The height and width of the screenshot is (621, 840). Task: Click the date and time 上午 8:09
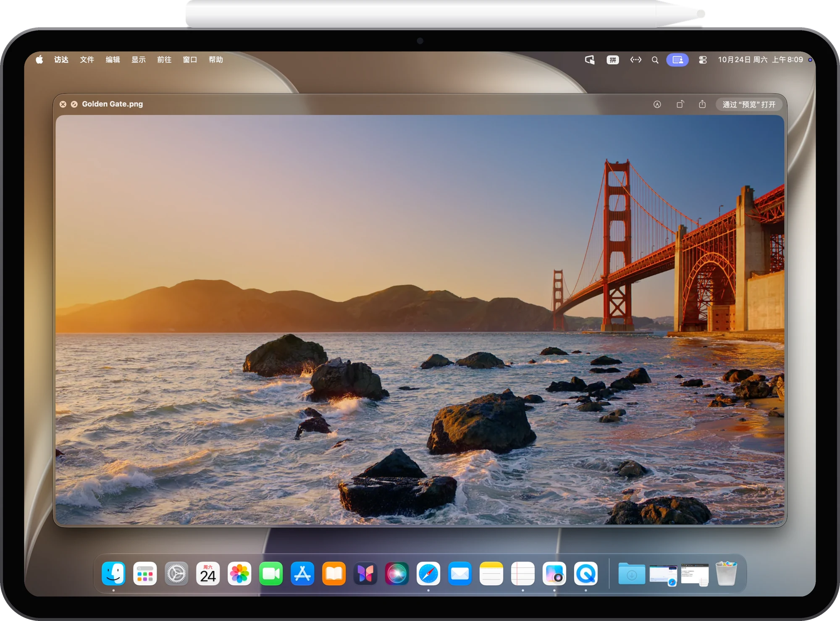click(761, 60)
